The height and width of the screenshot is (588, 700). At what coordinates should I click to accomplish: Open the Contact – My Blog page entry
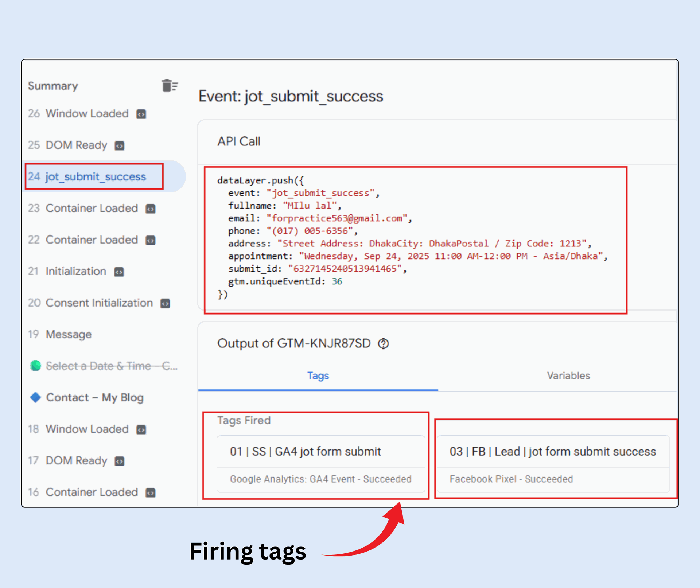point(94,397)
